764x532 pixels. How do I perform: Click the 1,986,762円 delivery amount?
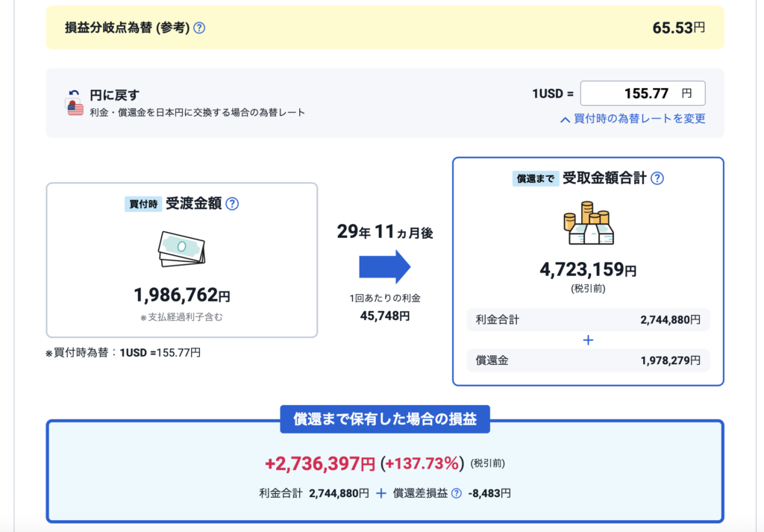[181, 295]
